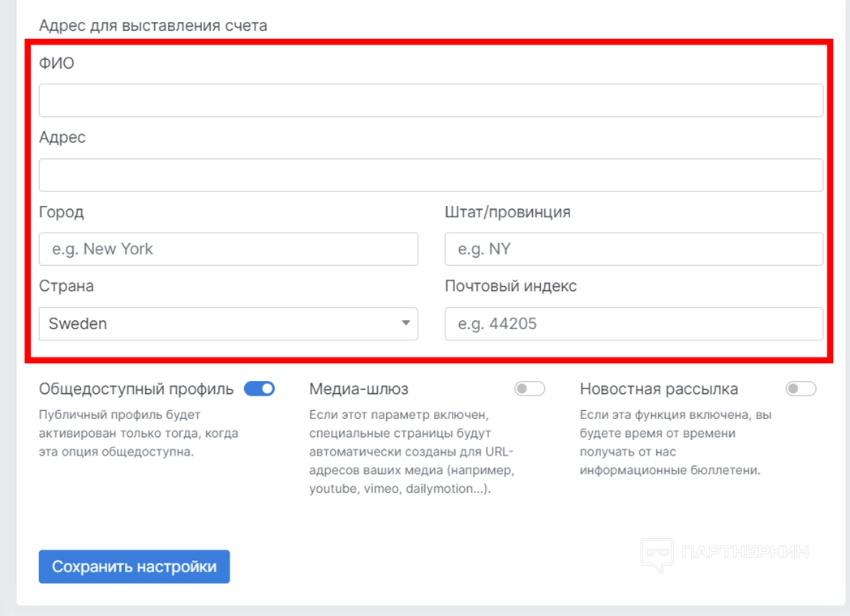850x616 pixels.
Task: Enable the Медиа-шлюз switch
Action: (x=530, y=389)
